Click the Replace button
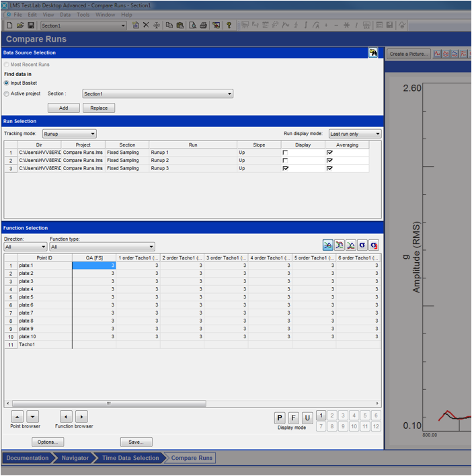472x476 pixels. 99,108
